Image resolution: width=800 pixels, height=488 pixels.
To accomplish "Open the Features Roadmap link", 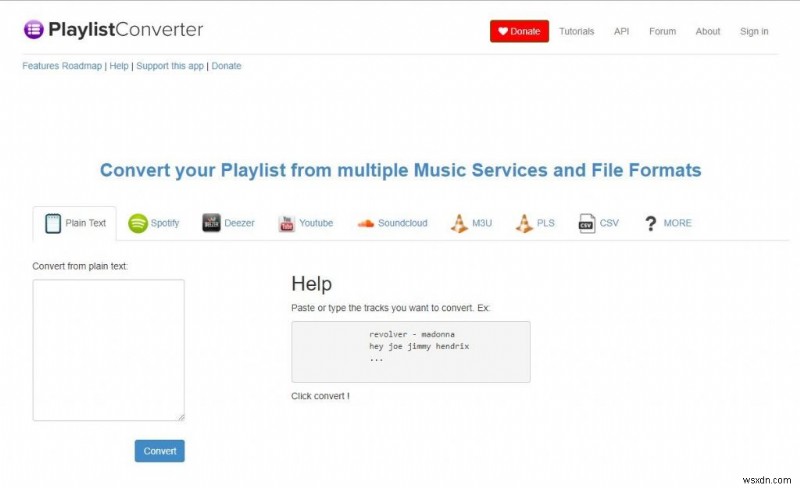I will [x=62, y=66].
